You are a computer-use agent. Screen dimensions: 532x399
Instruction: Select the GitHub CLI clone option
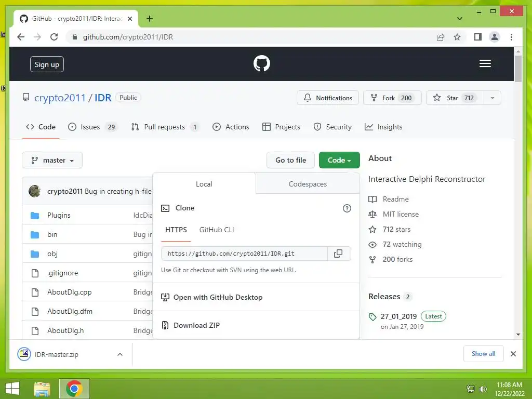(217, 230)
